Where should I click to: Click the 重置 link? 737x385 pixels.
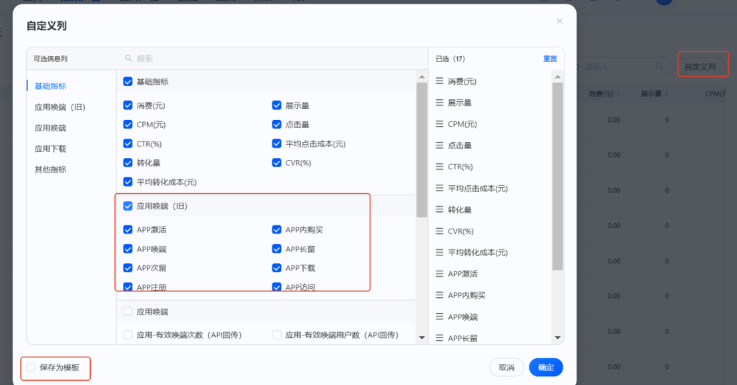point(550,59)
